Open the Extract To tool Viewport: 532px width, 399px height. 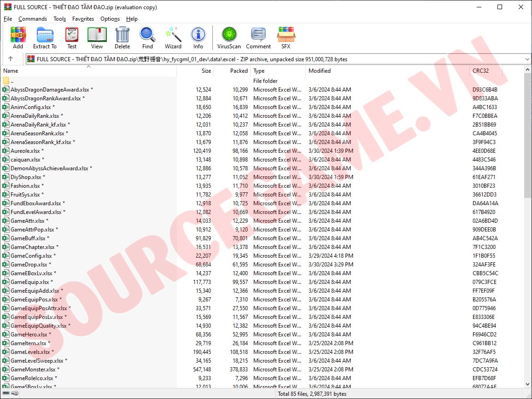(45, 37)
